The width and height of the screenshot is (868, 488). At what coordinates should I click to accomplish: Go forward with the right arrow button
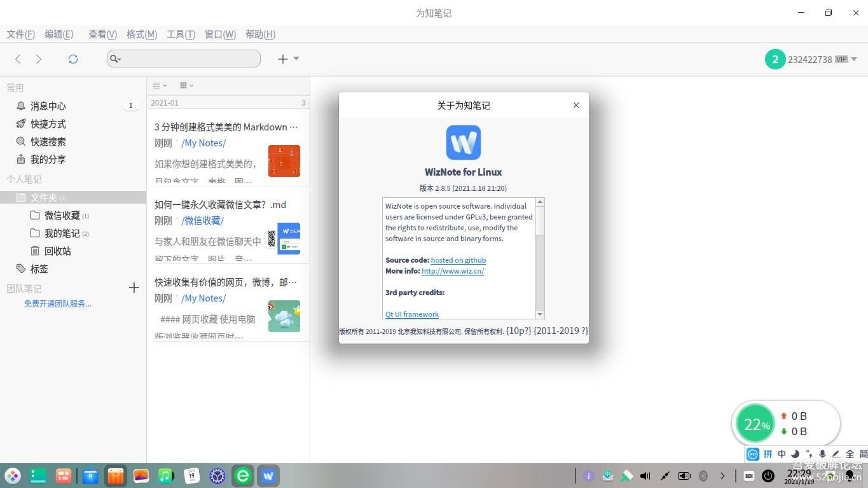click(39, 59)
